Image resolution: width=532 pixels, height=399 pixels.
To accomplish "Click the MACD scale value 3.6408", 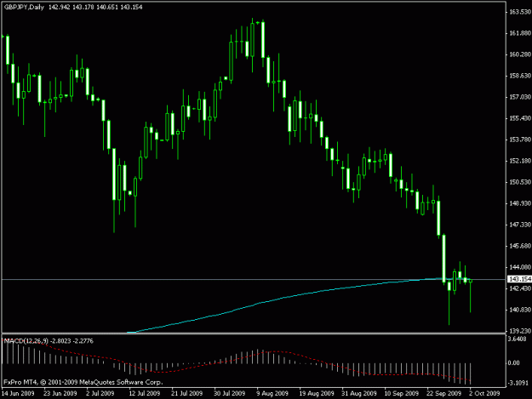I will [x=517, y=339].
